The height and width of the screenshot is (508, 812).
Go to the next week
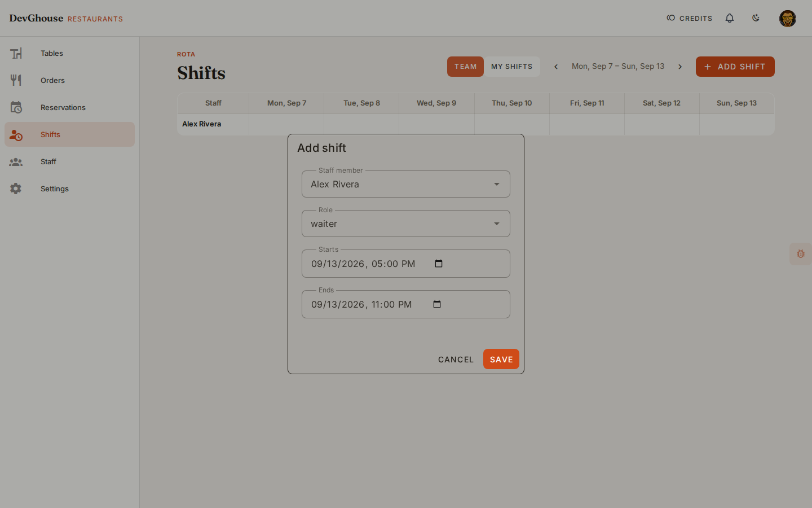pyautogui.click(x=680, y=67)
